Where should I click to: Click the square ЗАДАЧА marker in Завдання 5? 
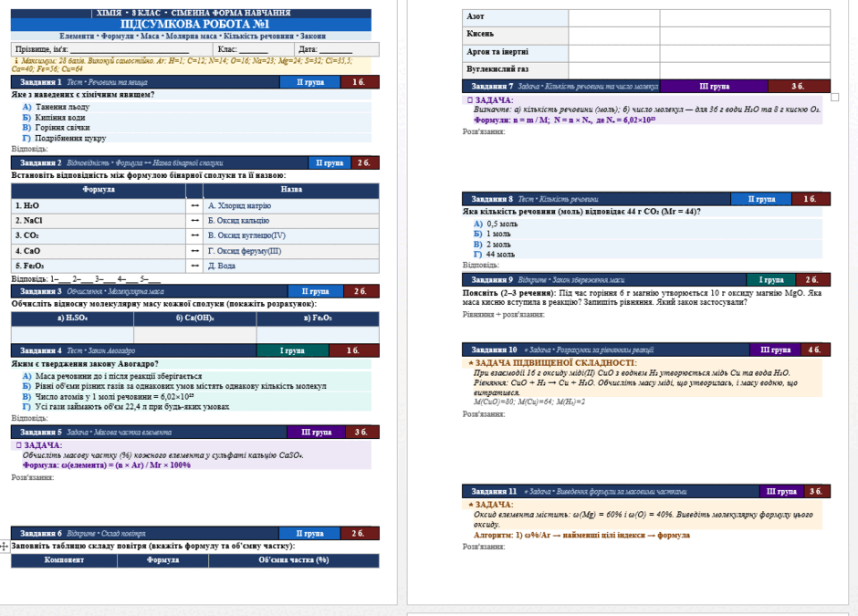pos(18,445)
